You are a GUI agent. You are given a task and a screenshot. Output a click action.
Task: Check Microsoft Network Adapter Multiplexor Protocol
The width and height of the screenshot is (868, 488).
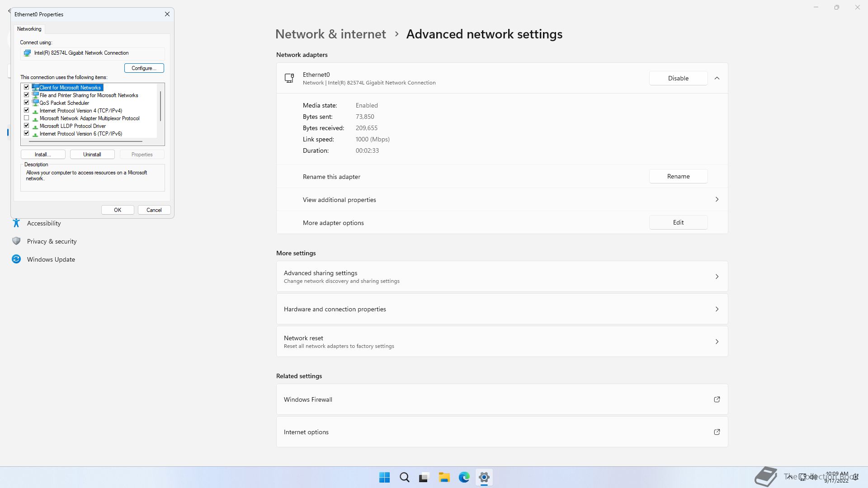(x=27, y=118)
